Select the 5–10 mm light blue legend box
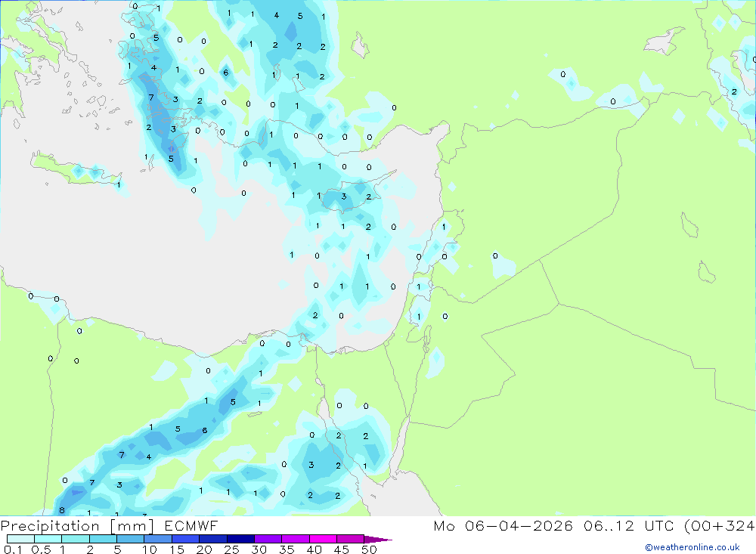 131,539
